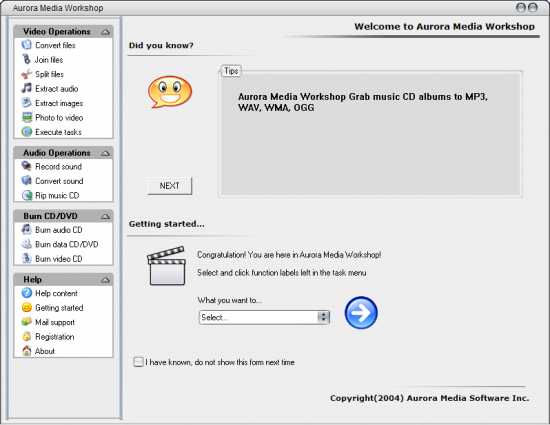Click the Record sound microphone icon
The image size is (550, 425).
[x=26, y=166]
